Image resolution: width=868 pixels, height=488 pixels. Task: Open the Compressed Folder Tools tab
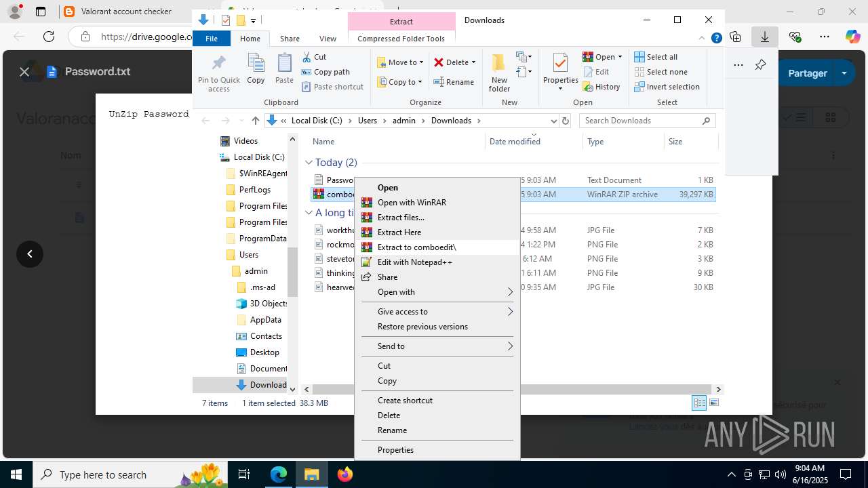pyautogui.click(x=401, y=39)
